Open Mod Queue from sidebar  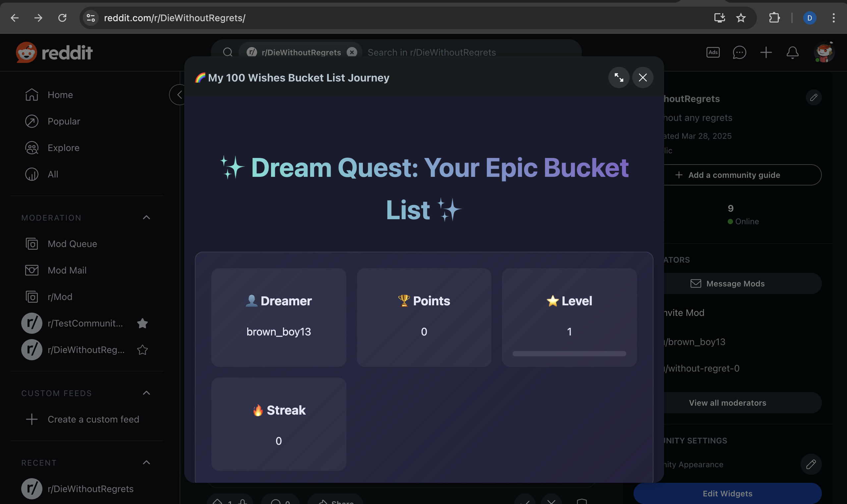(x=72, y=243)
